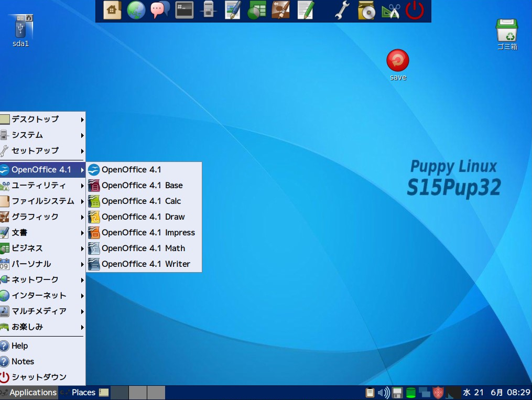This screenshot has width=532, height=400.
Task: Expand the インターネット submenu
Action: tap(42, 296)
